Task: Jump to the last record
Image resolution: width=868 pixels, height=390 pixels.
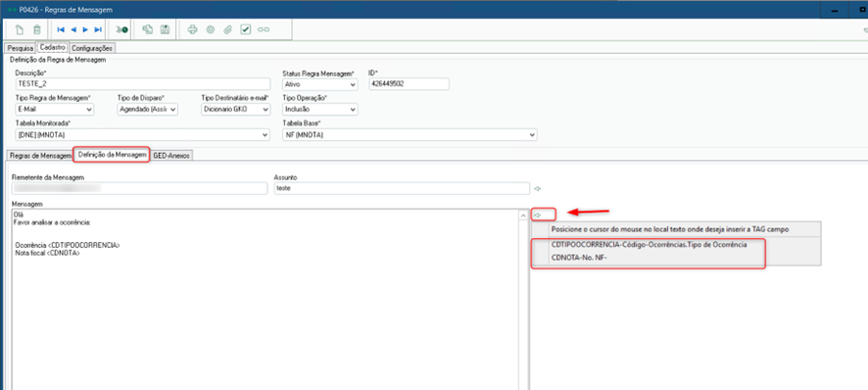Action: (98, 30)
